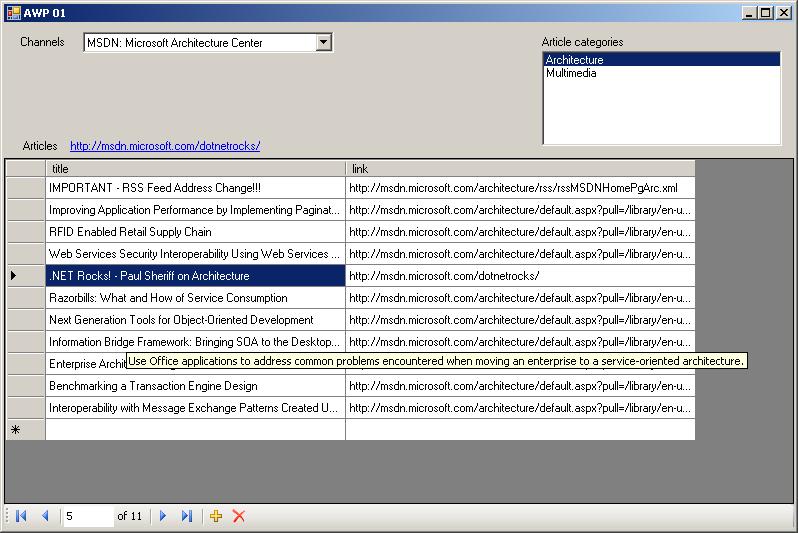Image resolution: width=798 pixels, height=533 pixels.
Task: Click the rssMSDNHomePgArc.xml link cell
Action: 520,188
